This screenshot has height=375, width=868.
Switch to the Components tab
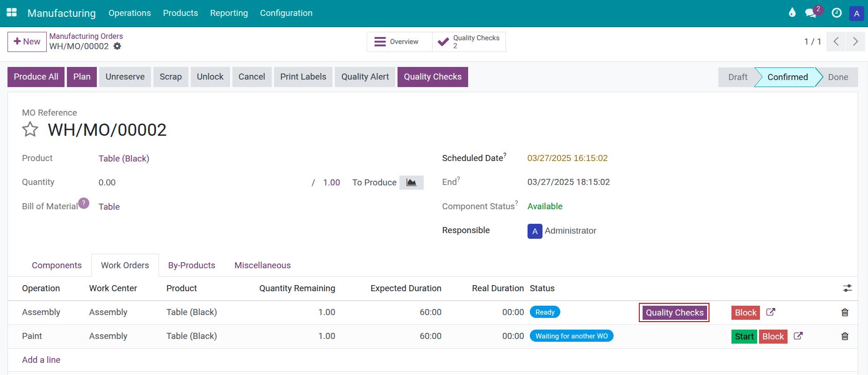57,265
